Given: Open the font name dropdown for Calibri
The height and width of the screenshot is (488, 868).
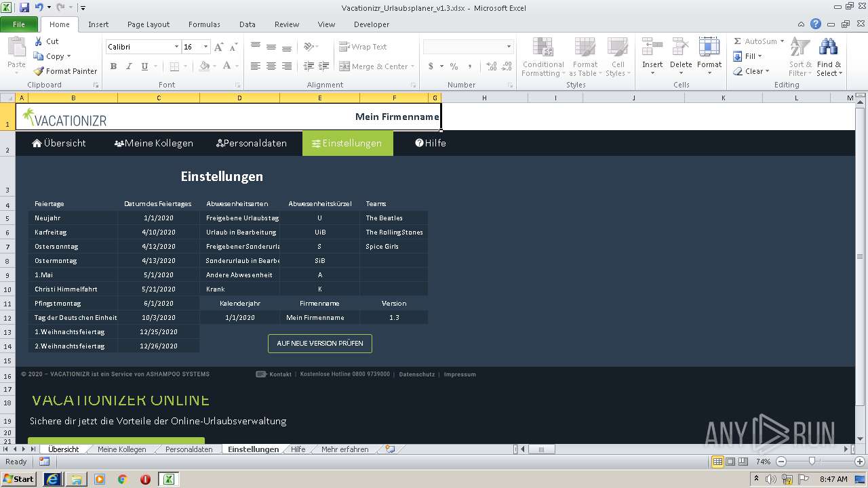Looking at the screenshot, I should pos(176,47).
